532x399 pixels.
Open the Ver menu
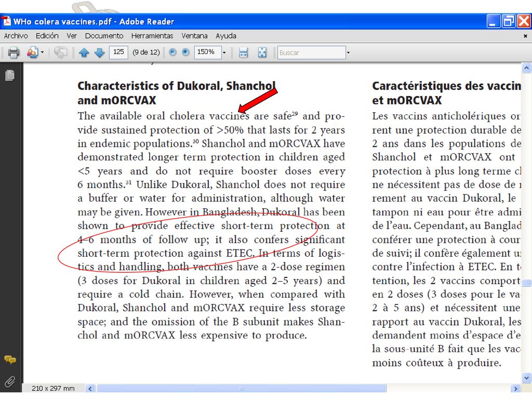pyautogui.click(x=72, y=36)
